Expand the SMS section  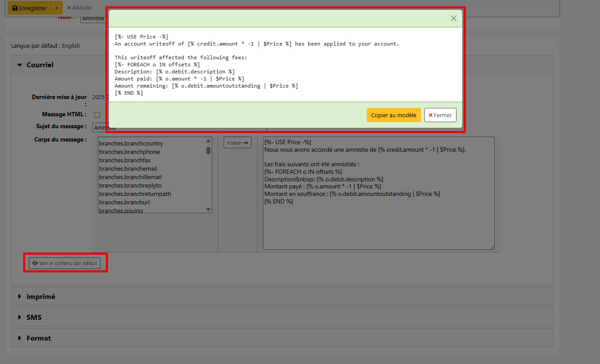(34, 317)
